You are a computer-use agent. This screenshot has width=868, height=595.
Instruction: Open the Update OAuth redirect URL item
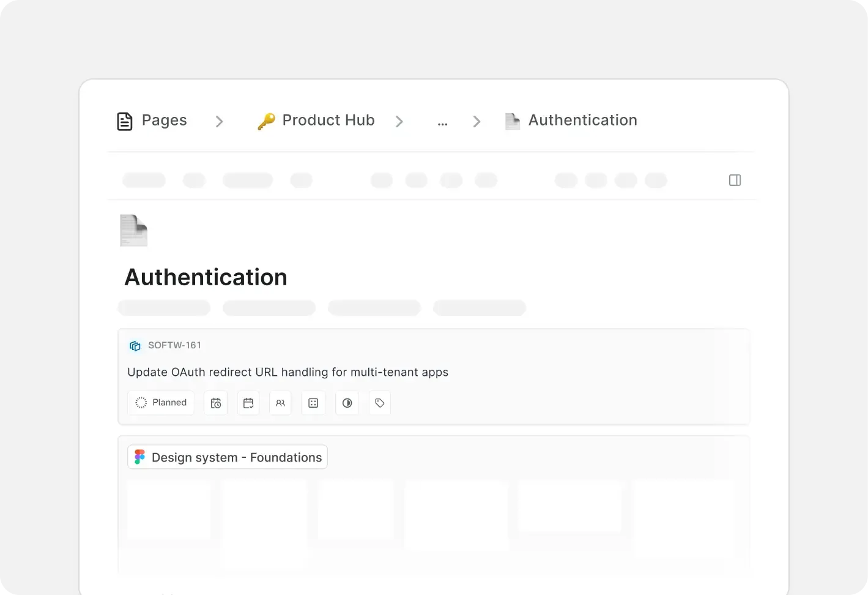[287, 372]
